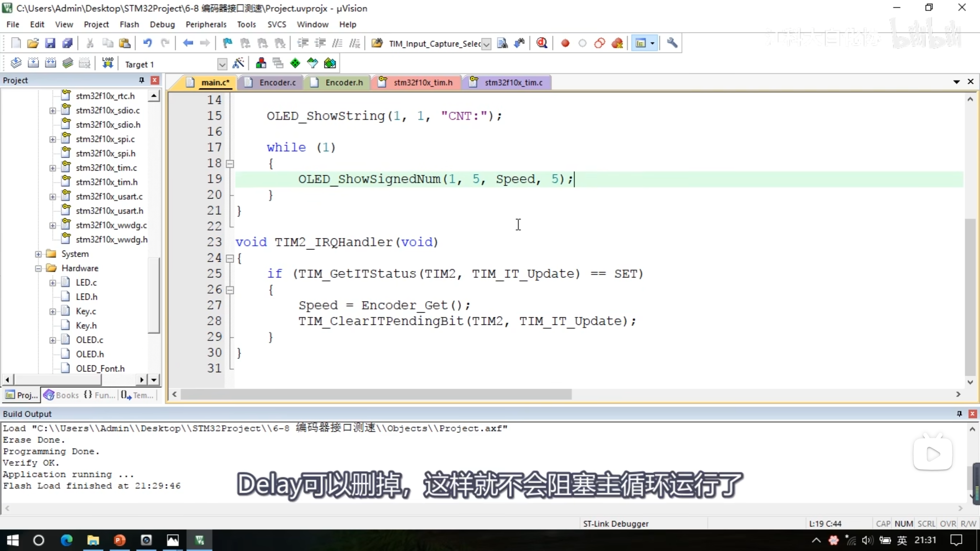Viewport: 980px width, 551px height.
Task: Click the Build target icon
Action: coord(33,63)
